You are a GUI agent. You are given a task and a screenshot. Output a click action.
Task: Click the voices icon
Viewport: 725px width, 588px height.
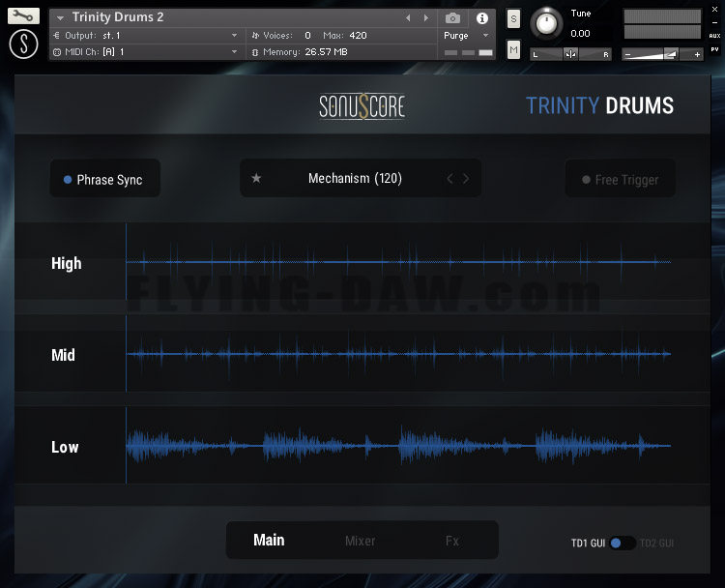click(255, 35)
